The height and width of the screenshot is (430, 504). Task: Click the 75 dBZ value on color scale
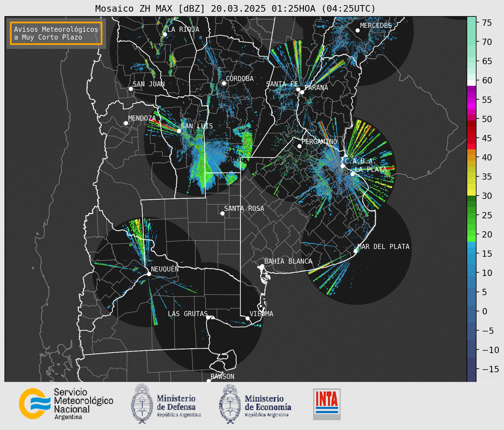tap(487, 23)
